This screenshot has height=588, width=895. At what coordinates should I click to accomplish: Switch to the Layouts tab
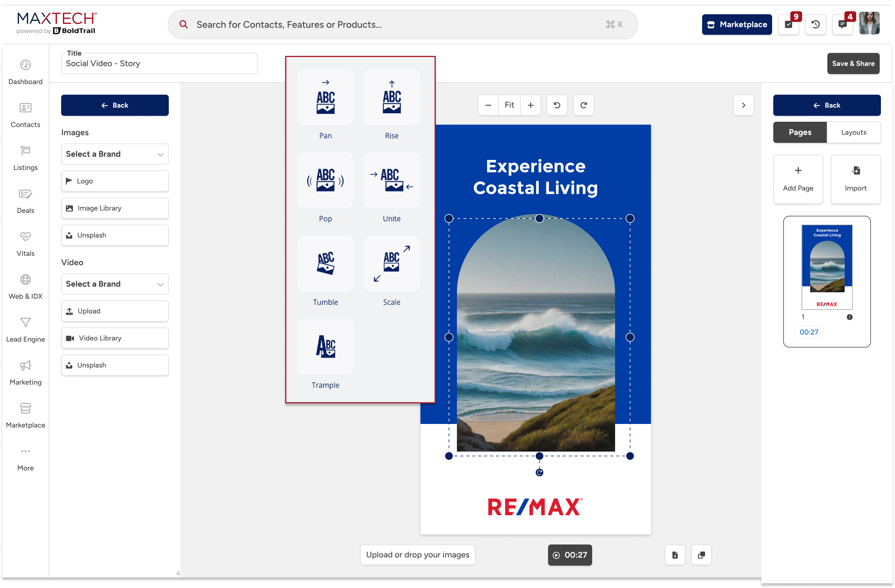[853, 132]
